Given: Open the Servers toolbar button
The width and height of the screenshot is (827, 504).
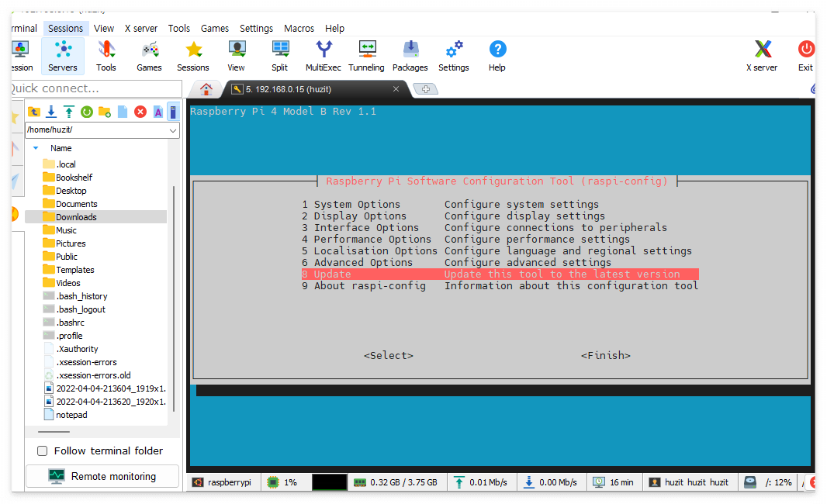Looking at the screenshot, I should 63,56.
